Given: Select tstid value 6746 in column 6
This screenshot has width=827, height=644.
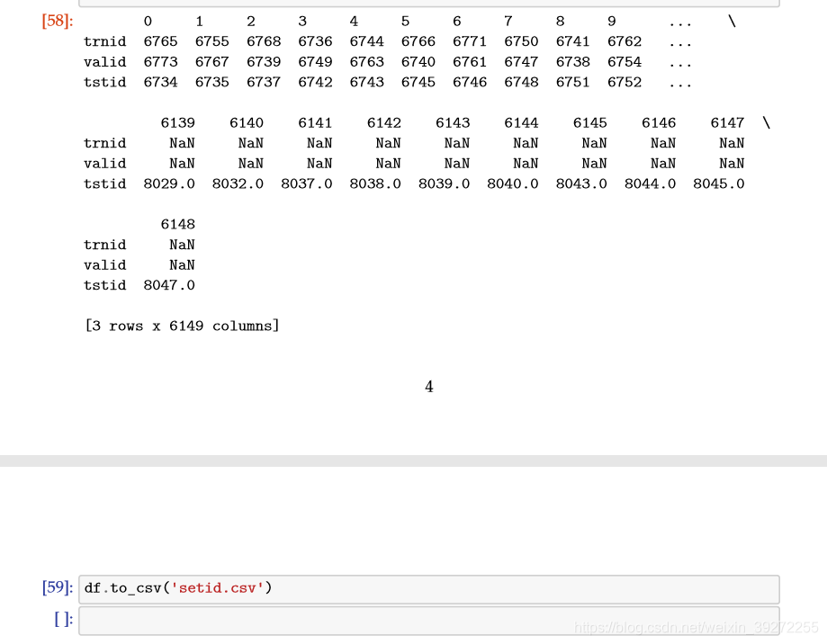Looking at the screenshot, I should point(470,82).
